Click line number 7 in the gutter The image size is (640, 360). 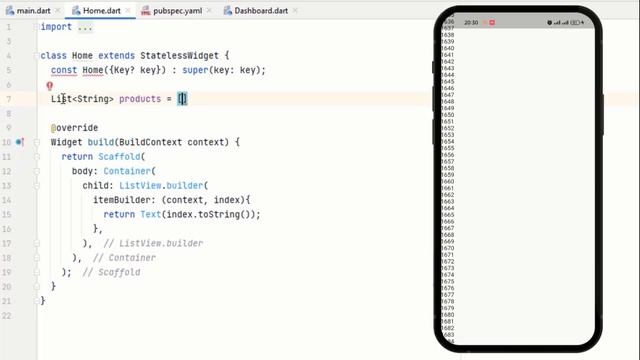[9, 99]
